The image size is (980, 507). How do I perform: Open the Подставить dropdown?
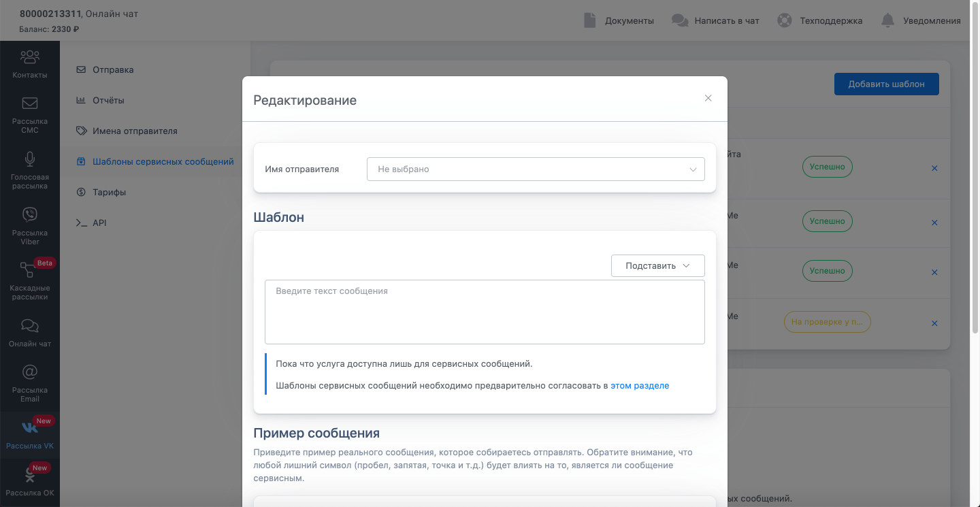tap(658, 265)
